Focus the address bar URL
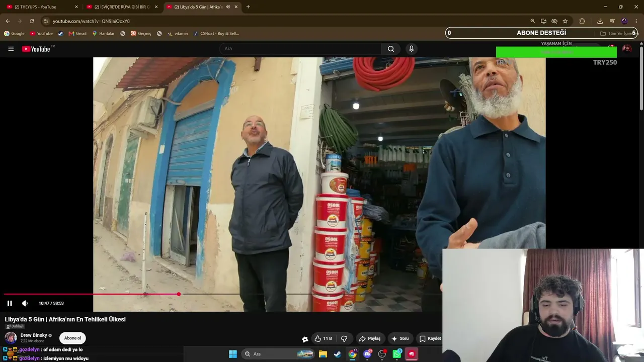The height and width of the screenshot is (362, 644). point(91,21)
